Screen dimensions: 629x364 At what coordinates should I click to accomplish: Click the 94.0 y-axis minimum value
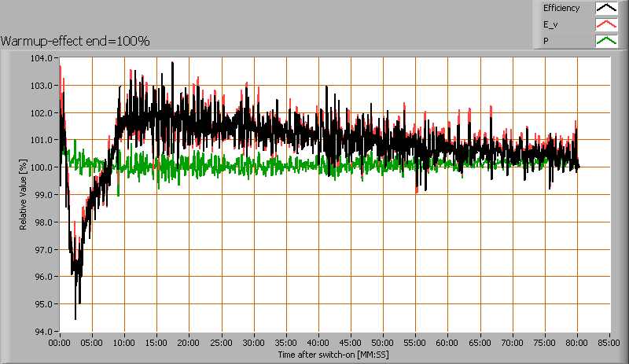coord(42,331)
